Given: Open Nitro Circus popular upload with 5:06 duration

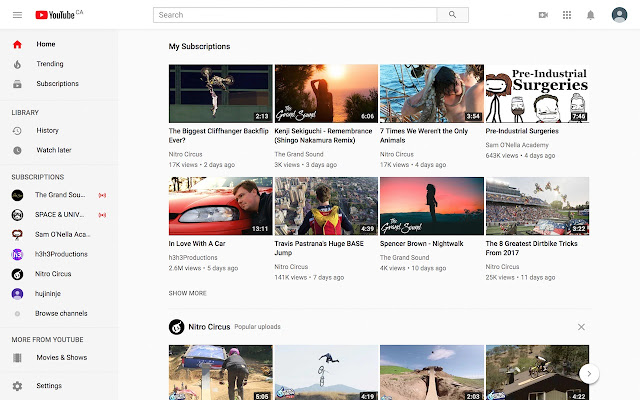Looking at the screenshot, I should click(x=220, y=372).
